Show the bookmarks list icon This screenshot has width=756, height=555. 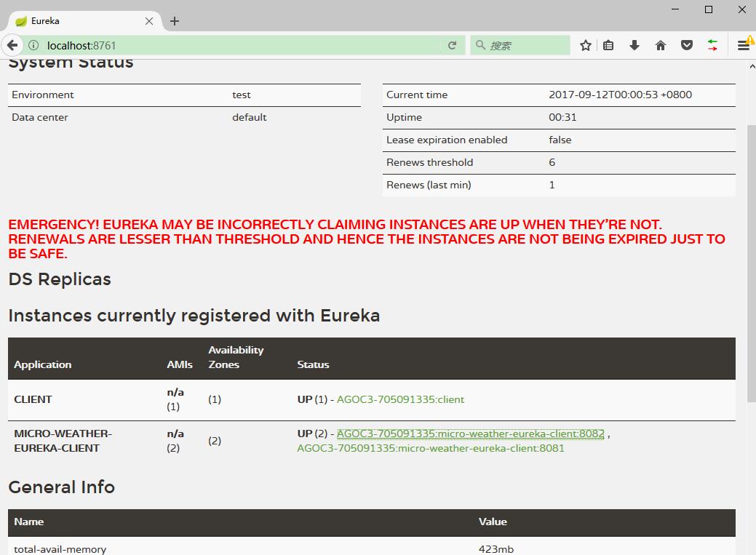coord(609,45)
